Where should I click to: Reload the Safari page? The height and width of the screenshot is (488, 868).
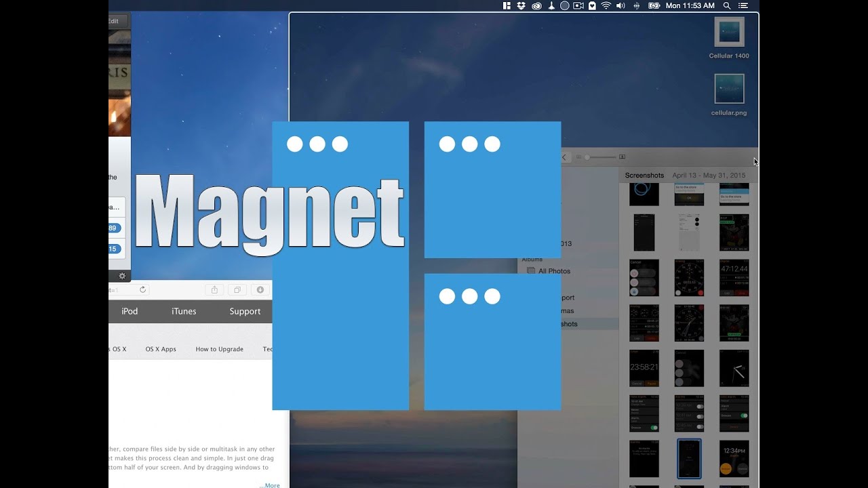pos(142,289)
